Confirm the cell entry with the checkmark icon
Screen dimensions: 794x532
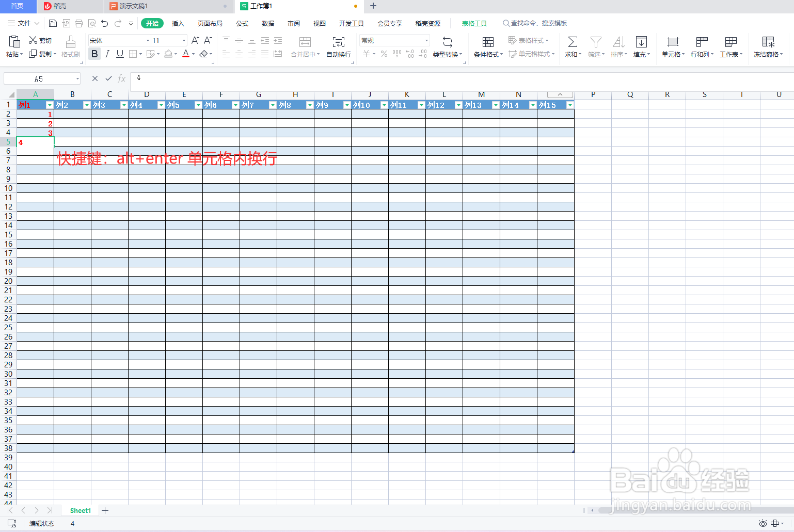[x=108, y=78]
